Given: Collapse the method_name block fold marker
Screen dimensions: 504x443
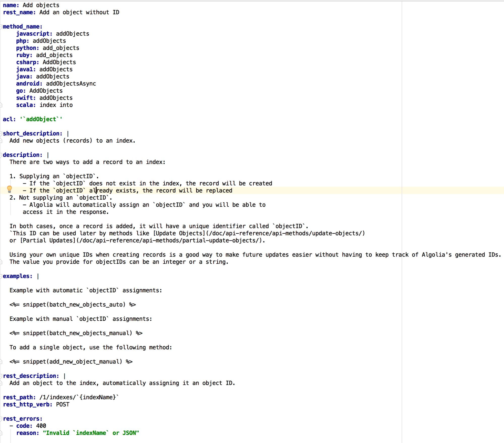Looking at the screenshot, I should [x=1, y=27].
